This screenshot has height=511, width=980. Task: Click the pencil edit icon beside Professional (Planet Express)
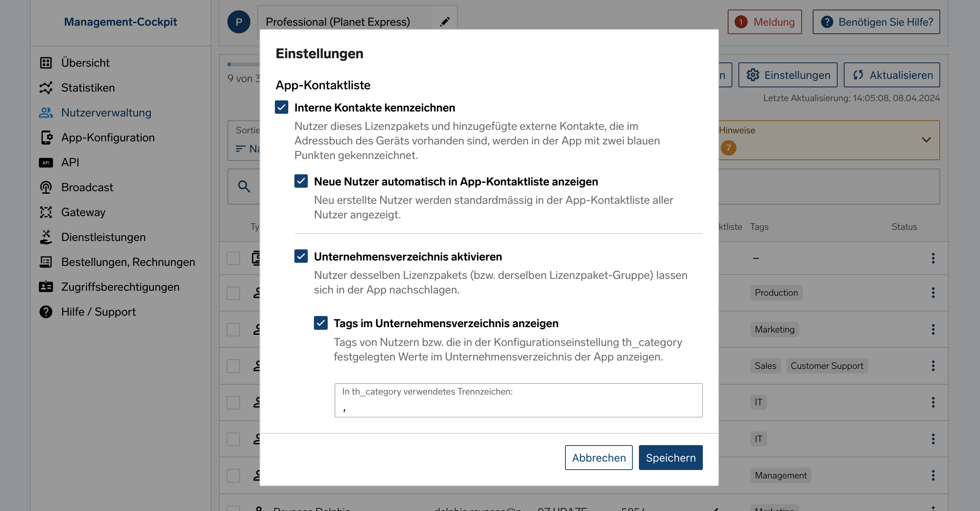coord(444,22)
